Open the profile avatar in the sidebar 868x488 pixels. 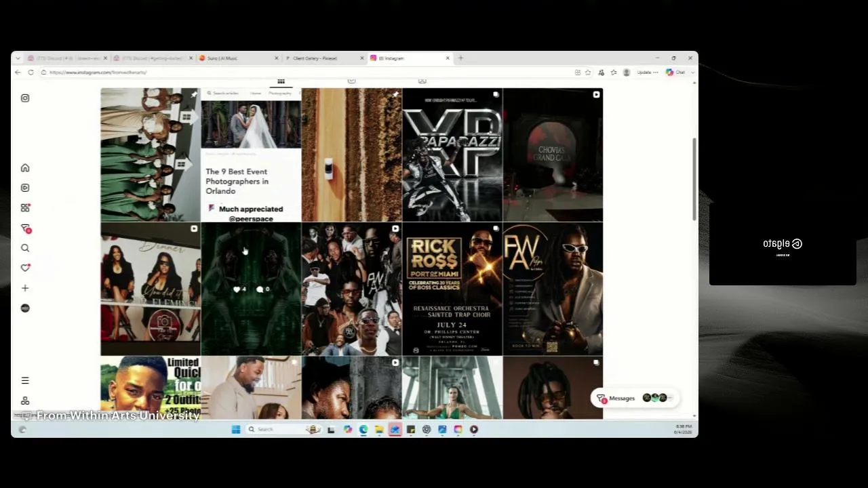point(25,308)
